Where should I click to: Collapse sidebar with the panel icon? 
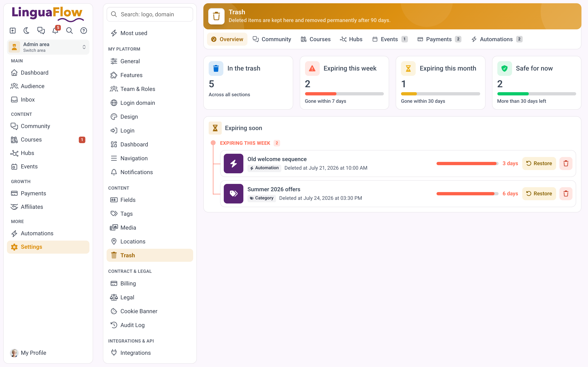pos(13,31)
